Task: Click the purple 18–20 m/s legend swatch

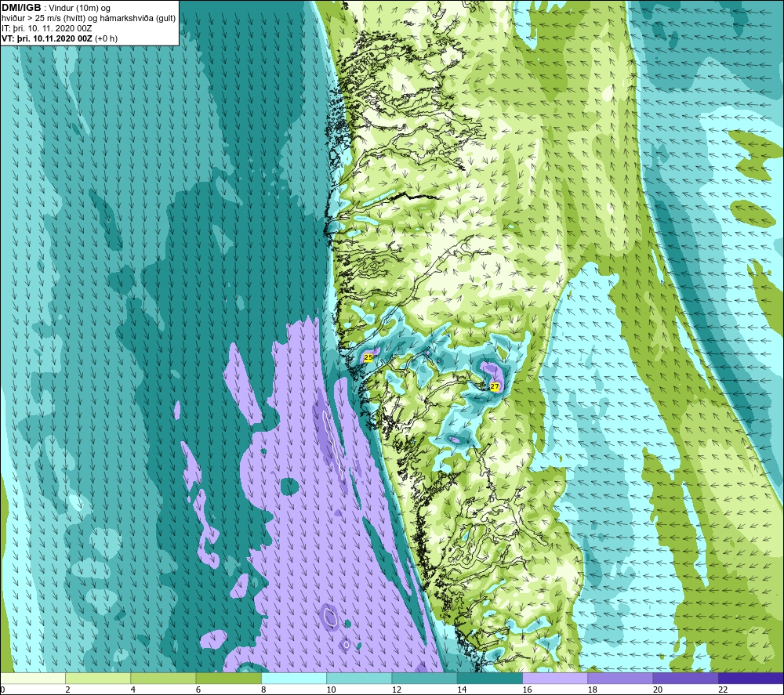Action: [620, 678]
